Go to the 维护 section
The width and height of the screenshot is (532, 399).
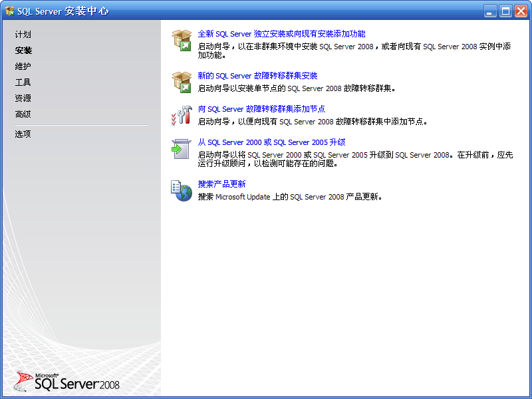23,66
